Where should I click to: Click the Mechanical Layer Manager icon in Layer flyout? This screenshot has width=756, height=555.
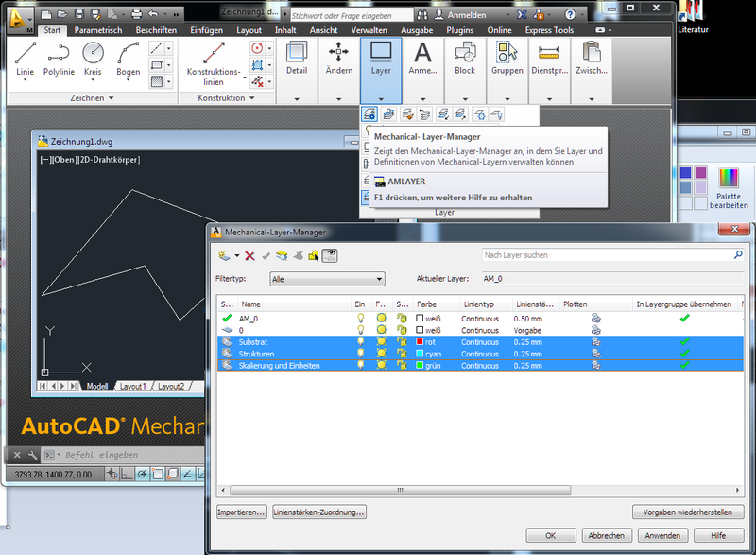point(369,114)
